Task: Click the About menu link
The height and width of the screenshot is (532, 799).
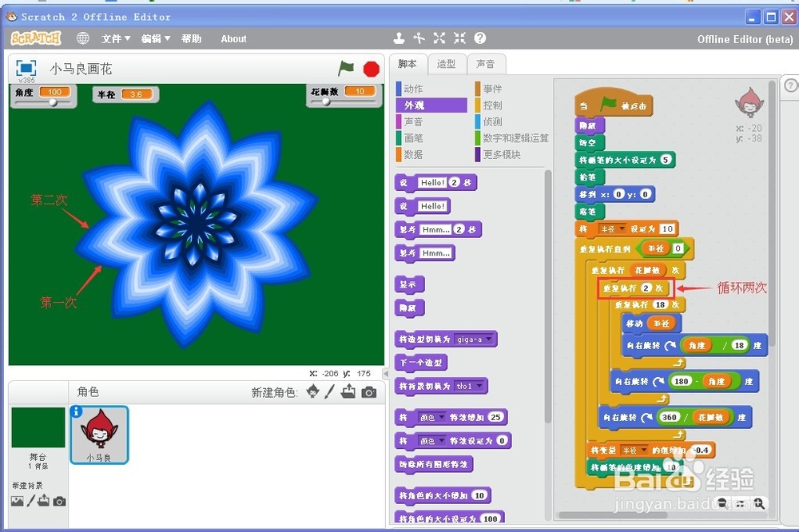Action: coord(233,38)
